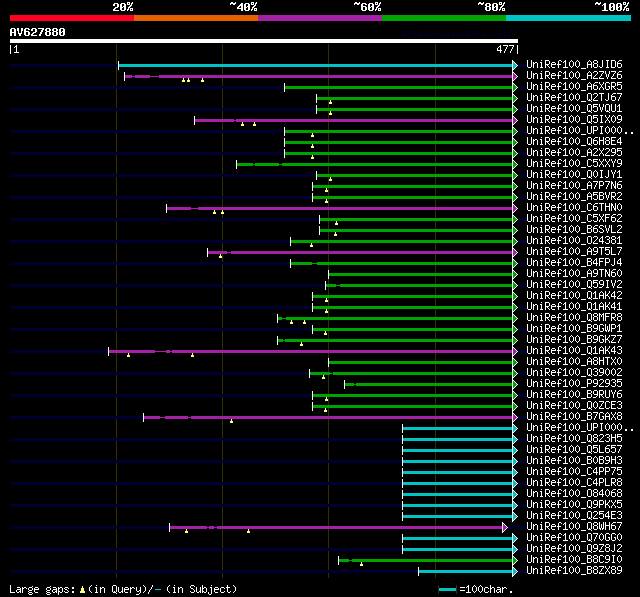Select the UniRef100_B6SVL2 label
Image resolution: width=640 pixels, height=597 pixels.
point(574,230)
